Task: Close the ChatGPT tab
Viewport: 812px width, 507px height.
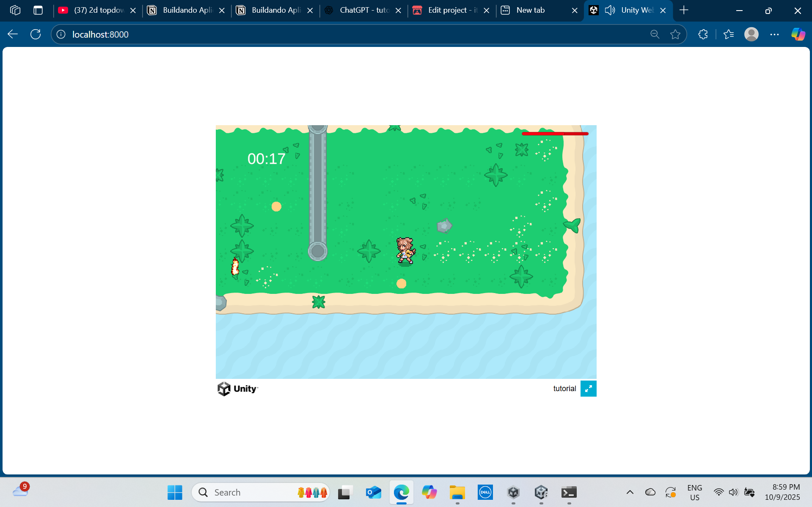Action: coord(398,11)
